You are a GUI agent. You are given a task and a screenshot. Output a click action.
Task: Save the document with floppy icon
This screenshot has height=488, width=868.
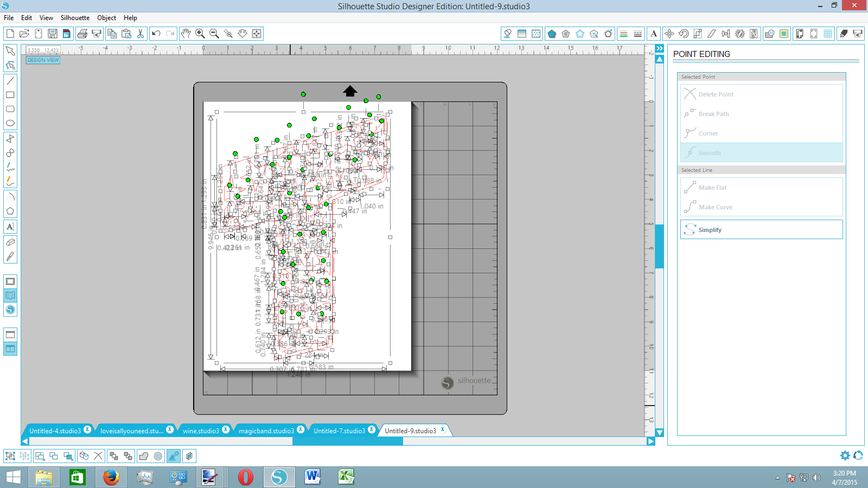tap(53, 34)
